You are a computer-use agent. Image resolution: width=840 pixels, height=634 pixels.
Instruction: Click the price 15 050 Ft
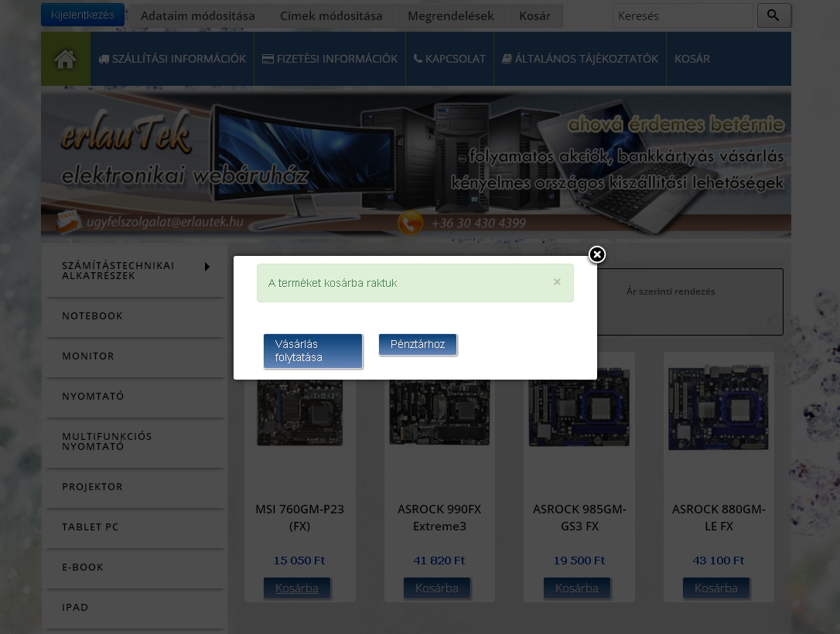pos(299,561)
